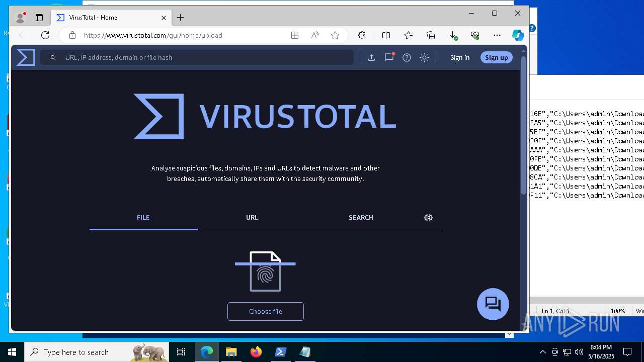
Task: Open the floating chat bubble button
Action: [493, 304]
